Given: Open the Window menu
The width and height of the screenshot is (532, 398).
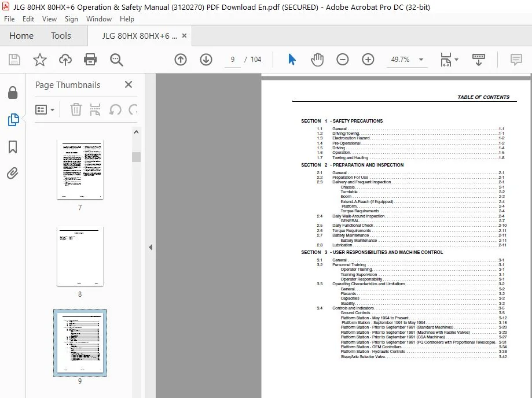Looking at the screenshot, I should point(99,19).
